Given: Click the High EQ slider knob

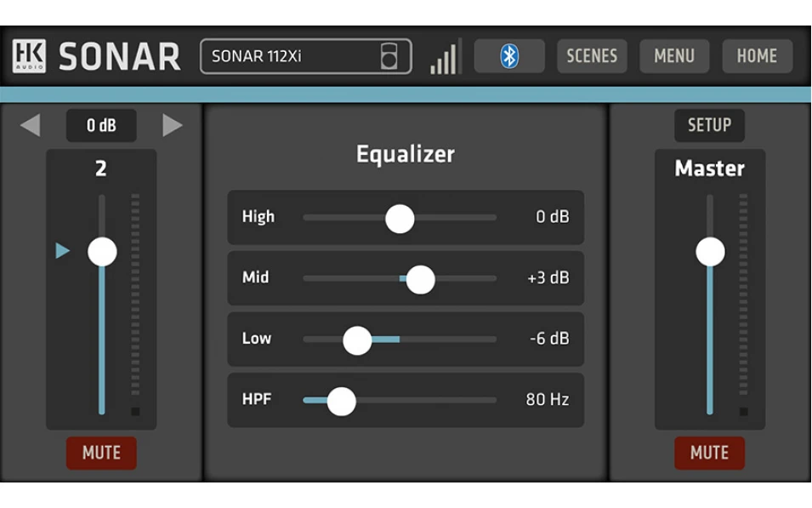Looking at the screenshot, I should 400,218.
